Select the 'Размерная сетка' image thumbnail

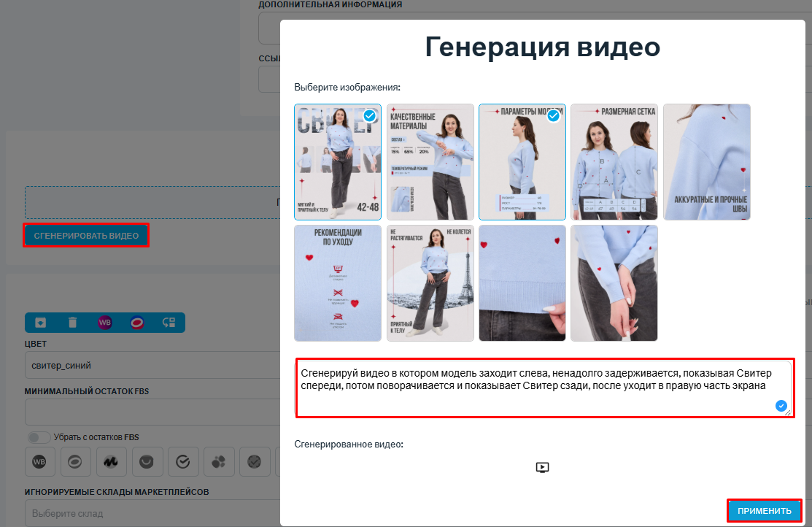(x=614, y=162)
